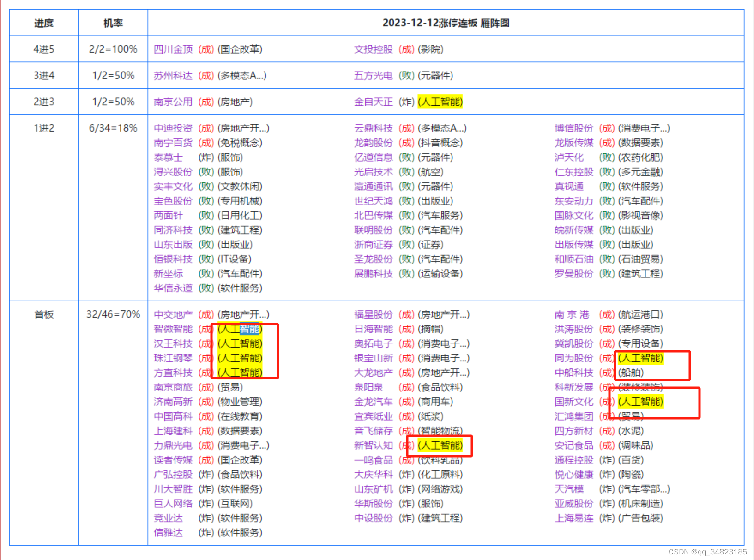
Task: Click the 新智认知 stock name
Action: pyautogui.click(x=374, y=446)
